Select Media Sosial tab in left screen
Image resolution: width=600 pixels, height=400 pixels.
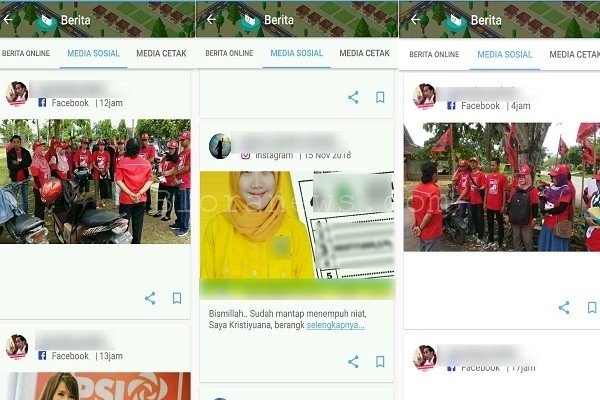click(x=93, y=54)
